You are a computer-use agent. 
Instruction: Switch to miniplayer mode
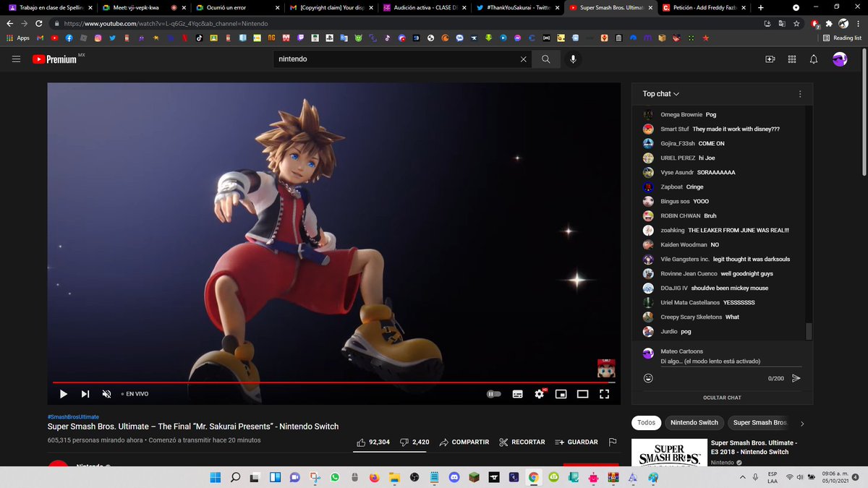click(561, 394)
